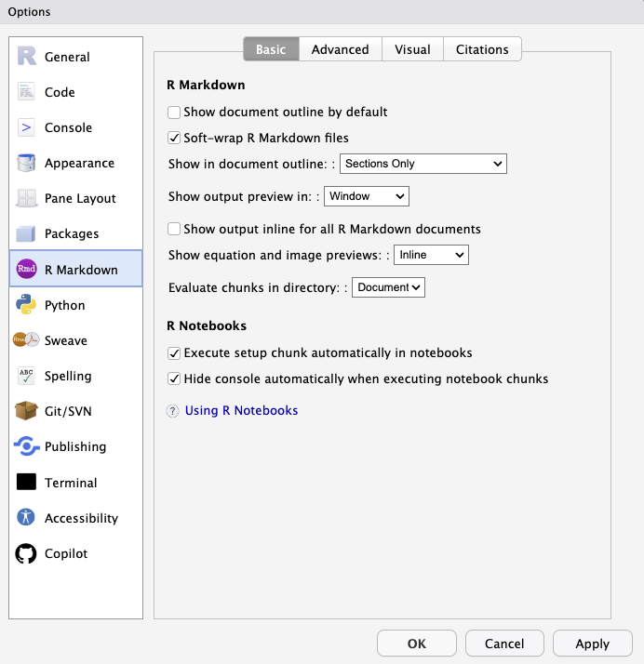Select the General label in sidebar
Image resolution: width=644 pixels, height=664 pixels.
click(x=67, y=57)
